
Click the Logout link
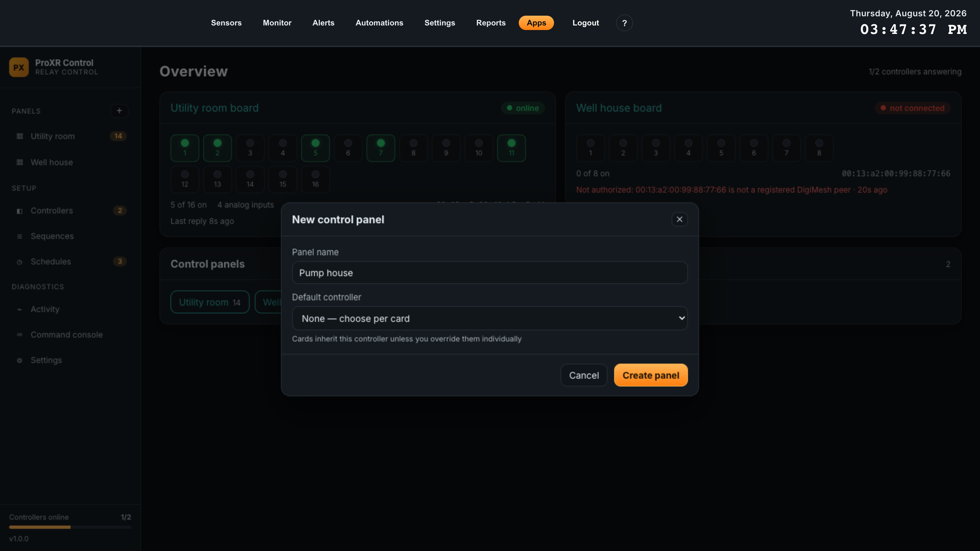pos(585,23)
